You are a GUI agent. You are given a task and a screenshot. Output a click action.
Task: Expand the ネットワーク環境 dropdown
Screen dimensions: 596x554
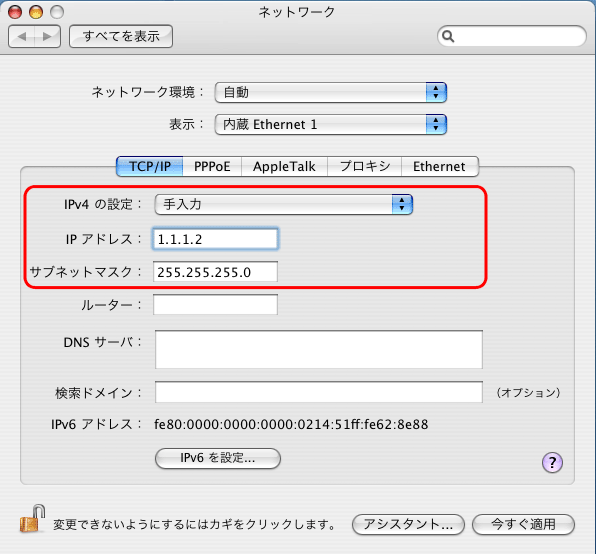331,92
